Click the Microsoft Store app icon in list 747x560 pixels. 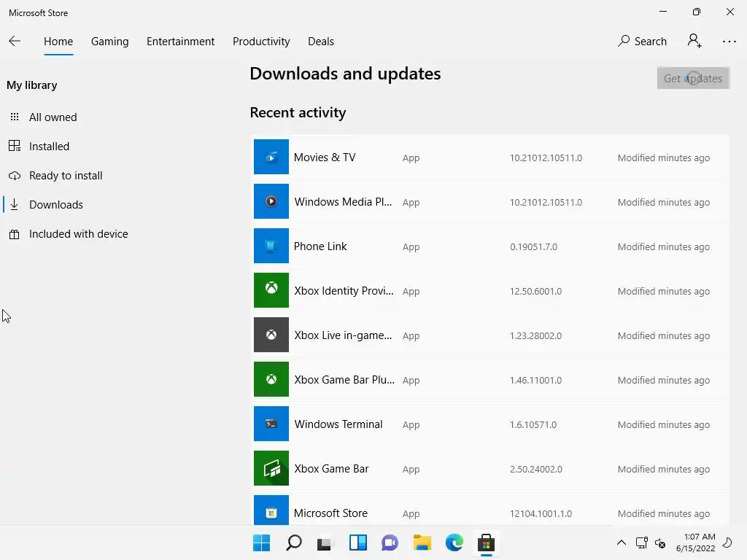pos(271,510)
